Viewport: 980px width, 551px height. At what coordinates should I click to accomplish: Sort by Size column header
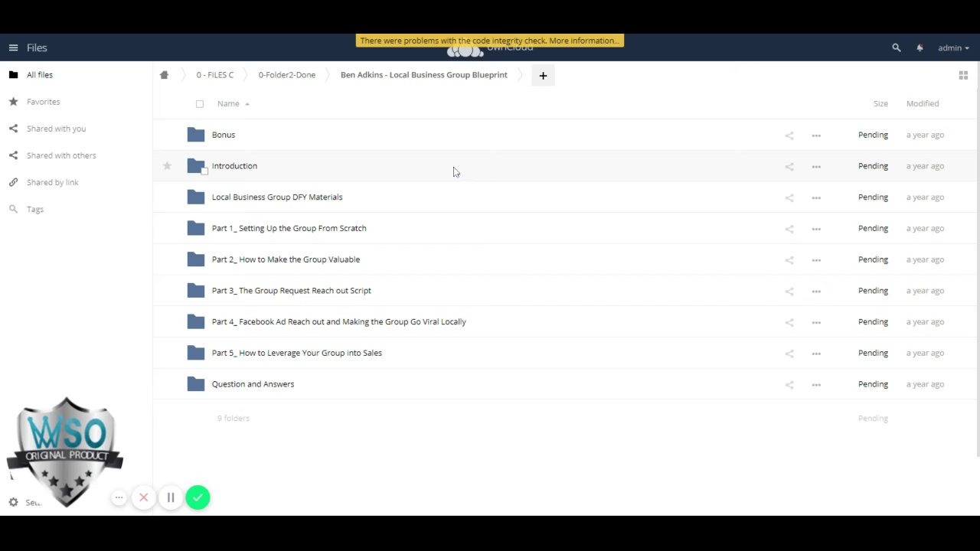pos(880,103)
